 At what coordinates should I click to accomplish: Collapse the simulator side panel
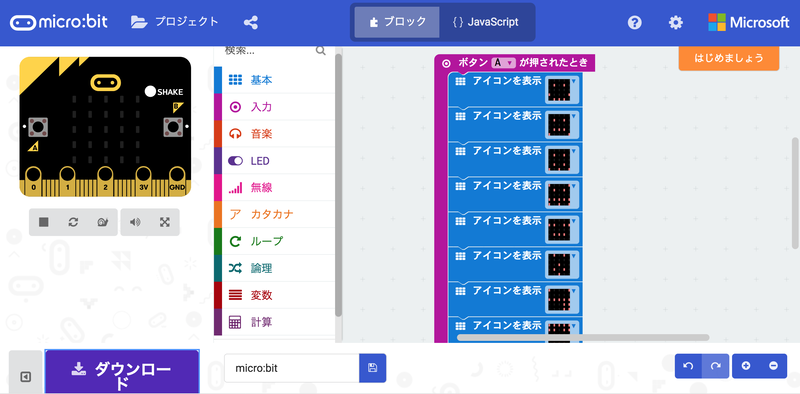(x=26, y=377)
